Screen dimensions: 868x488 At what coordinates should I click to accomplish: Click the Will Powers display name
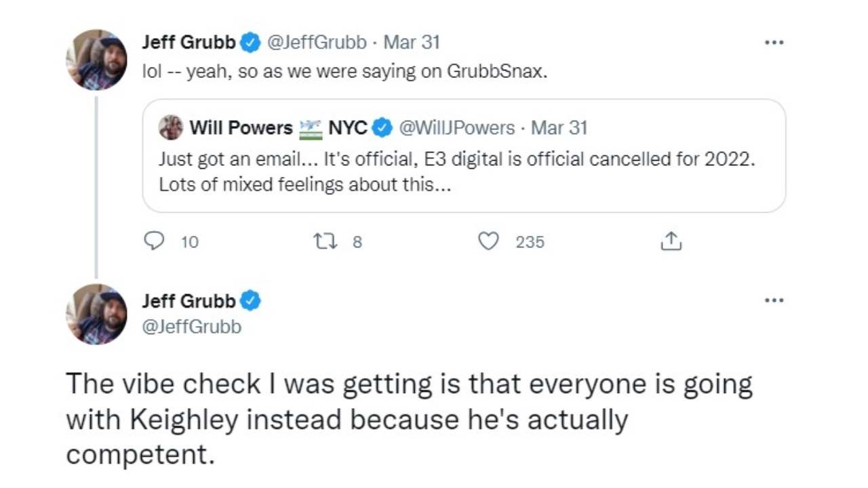[241, 127]
